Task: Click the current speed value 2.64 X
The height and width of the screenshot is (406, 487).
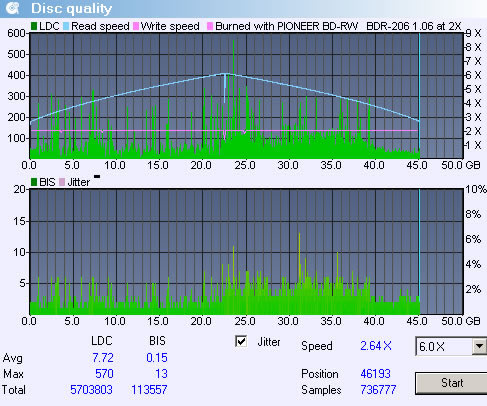Action: (376, 346)
